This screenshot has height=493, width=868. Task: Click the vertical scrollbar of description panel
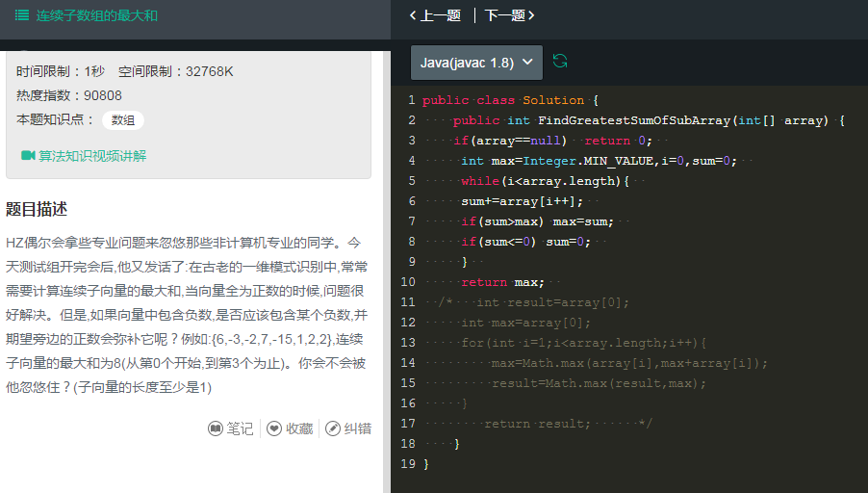(387, 272)
